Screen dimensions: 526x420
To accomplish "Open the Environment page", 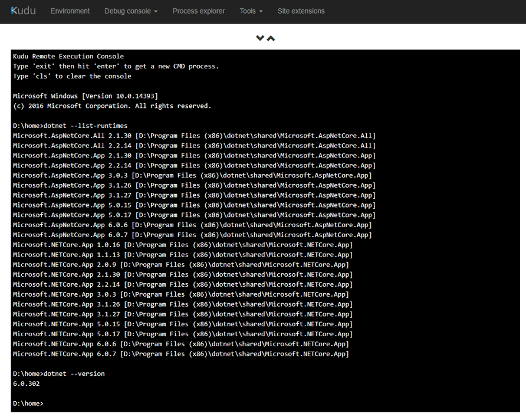I will [x=70, y=11].
